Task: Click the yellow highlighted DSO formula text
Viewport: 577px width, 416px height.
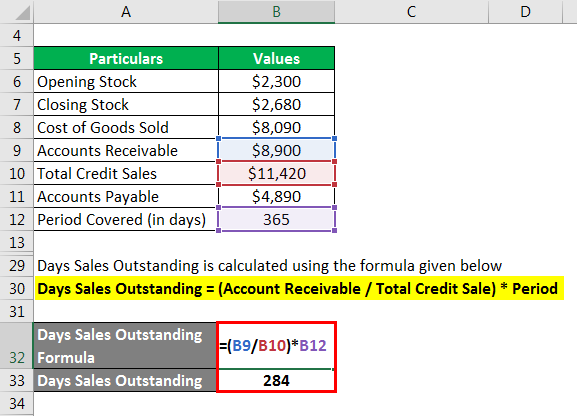Action: click(298, 289)
